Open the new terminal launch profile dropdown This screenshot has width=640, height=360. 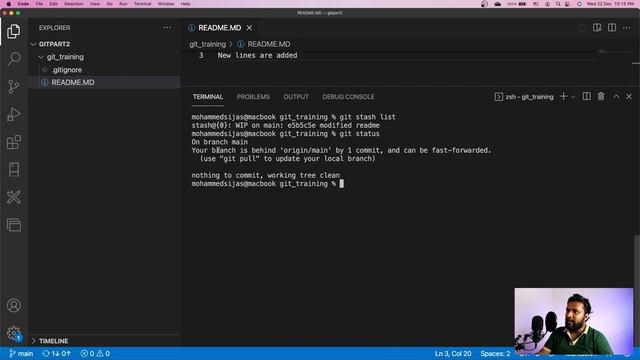[573, 97]
